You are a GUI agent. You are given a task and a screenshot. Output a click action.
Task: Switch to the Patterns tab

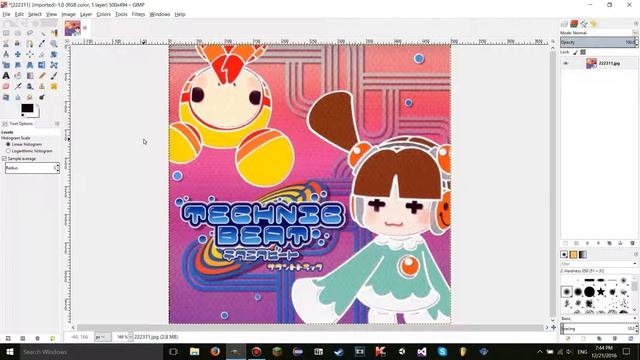[x=573, y=255]
